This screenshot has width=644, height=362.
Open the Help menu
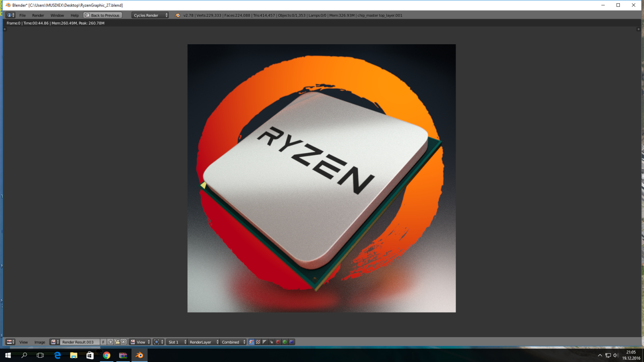pos(75,15)
